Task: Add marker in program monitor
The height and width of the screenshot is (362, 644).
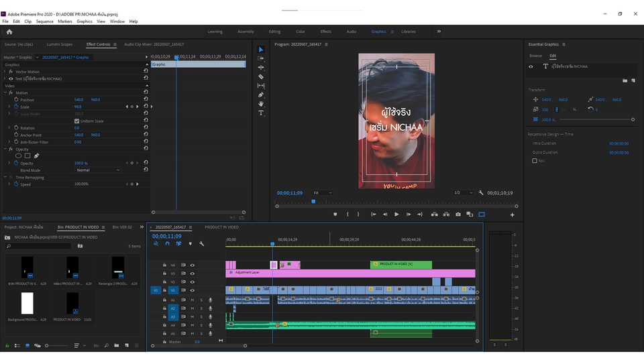Action: 335,215
